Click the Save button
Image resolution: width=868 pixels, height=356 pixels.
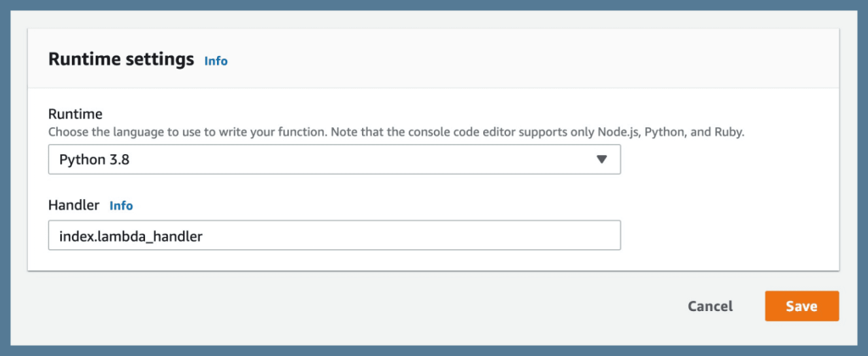coord(801,306)
